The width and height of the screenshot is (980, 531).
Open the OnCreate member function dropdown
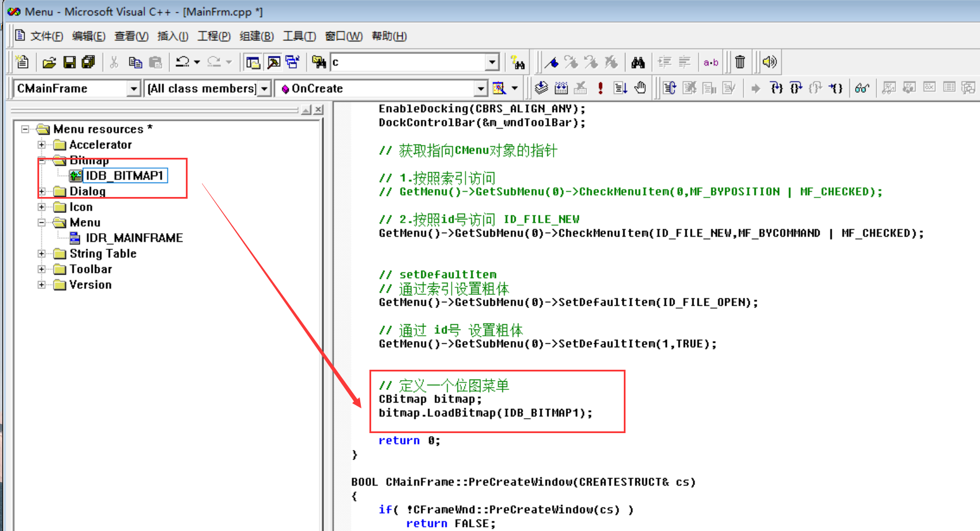pos(481,89)
